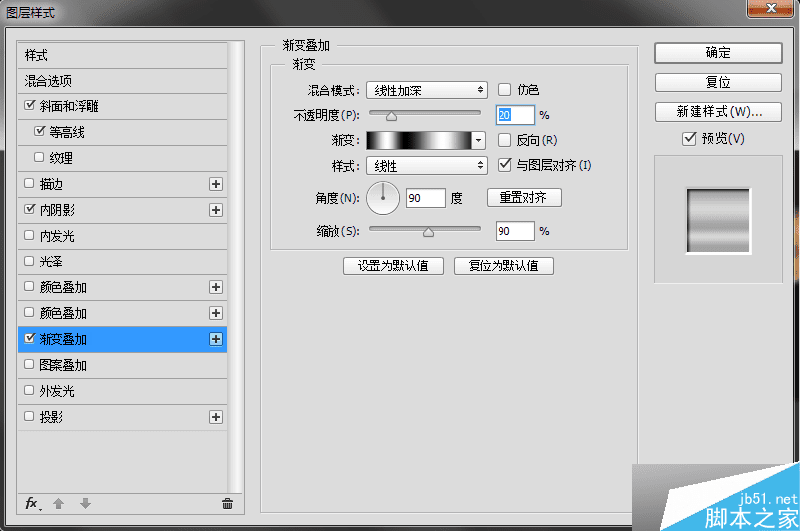Click the plus icon beside 内阴影
Image resolution: width=800 pixels, height=531 pixels.
point(216,210)
